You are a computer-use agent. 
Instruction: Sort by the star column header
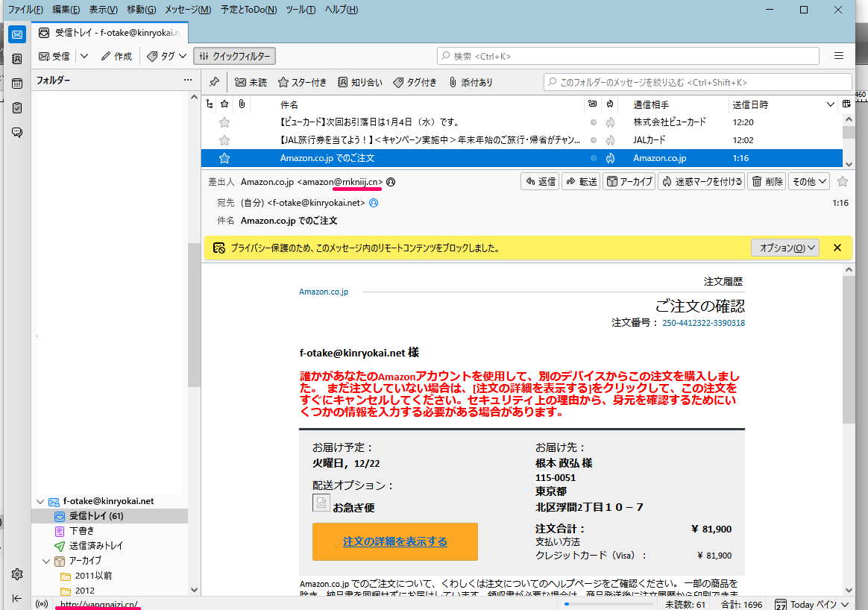coord(224,104)
